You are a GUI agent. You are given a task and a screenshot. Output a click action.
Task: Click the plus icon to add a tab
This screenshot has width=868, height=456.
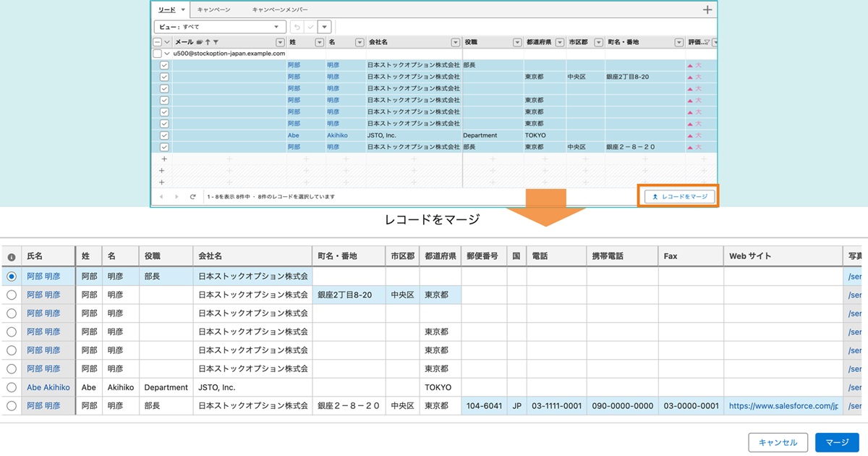(707, 9)
